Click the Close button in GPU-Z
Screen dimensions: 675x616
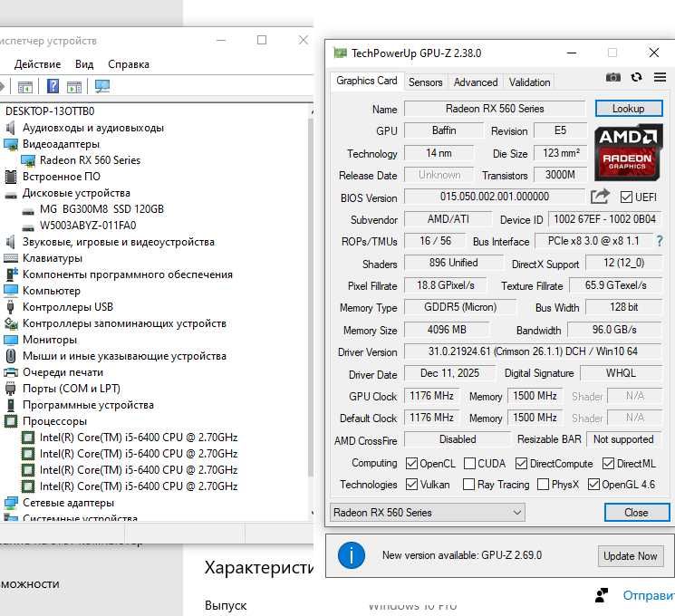pyautogui.click(x=636, y=512)
